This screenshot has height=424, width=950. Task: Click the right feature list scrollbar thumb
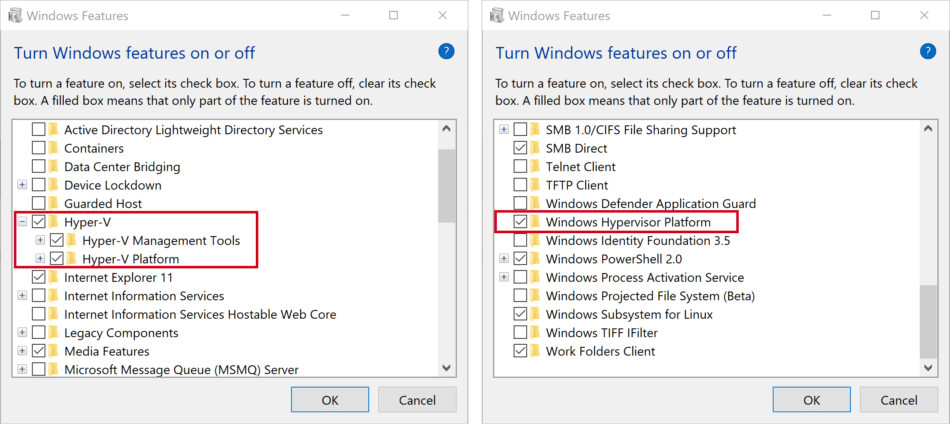point(928,321)
